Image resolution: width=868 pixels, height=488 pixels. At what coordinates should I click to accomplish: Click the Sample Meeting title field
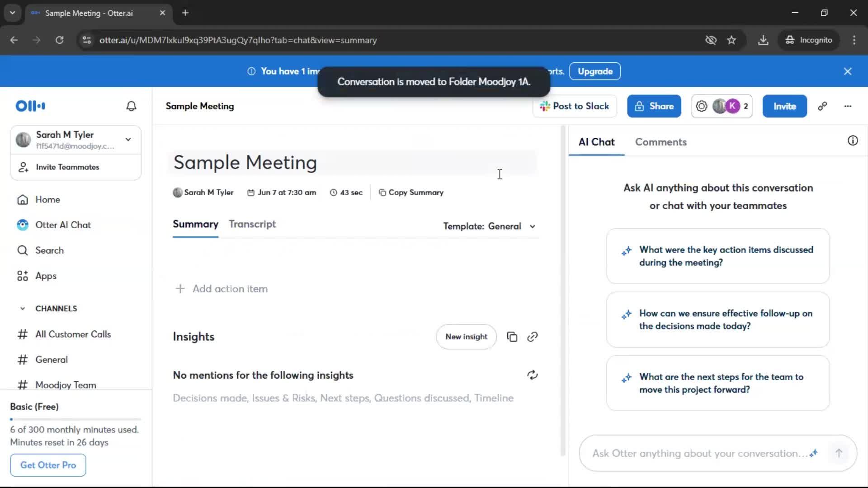(353, 163)
